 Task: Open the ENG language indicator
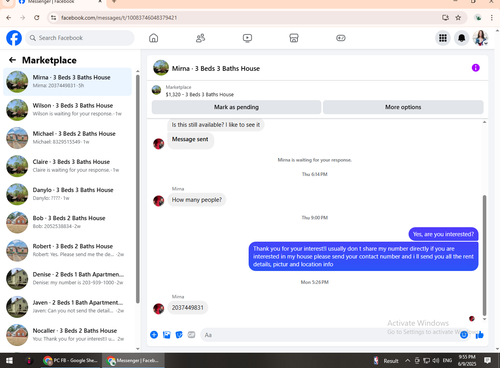coord(447,360)
